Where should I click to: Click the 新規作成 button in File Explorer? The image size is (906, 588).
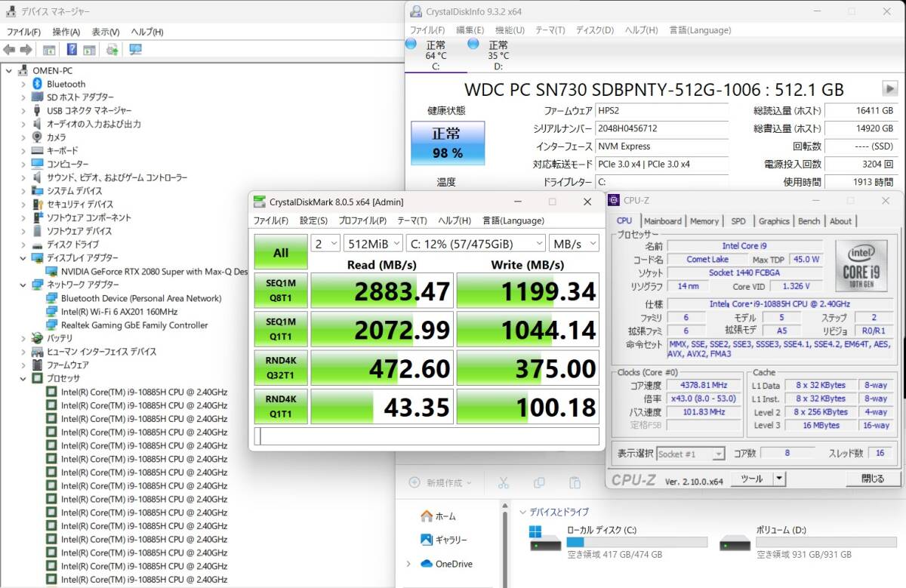coord(439,482)
